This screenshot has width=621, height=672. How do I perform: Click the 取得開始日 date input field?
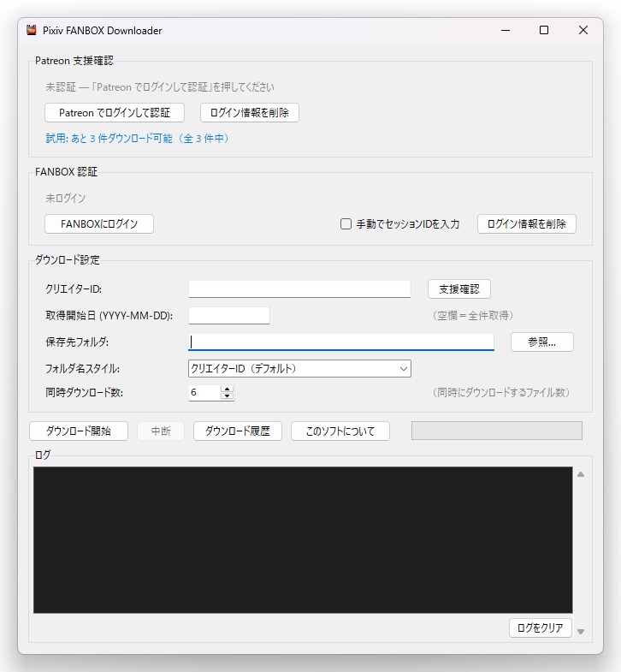(228, 315)
